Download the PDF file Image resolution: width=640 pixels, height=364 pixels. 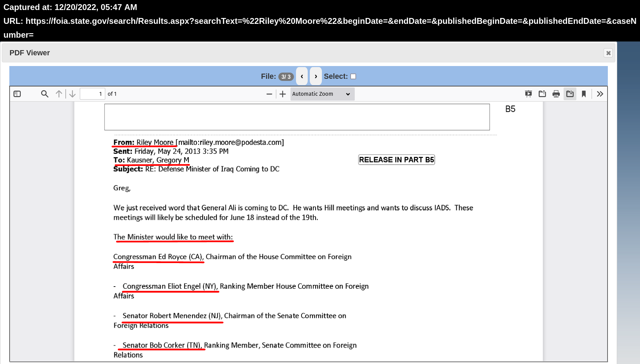[570, 94]
